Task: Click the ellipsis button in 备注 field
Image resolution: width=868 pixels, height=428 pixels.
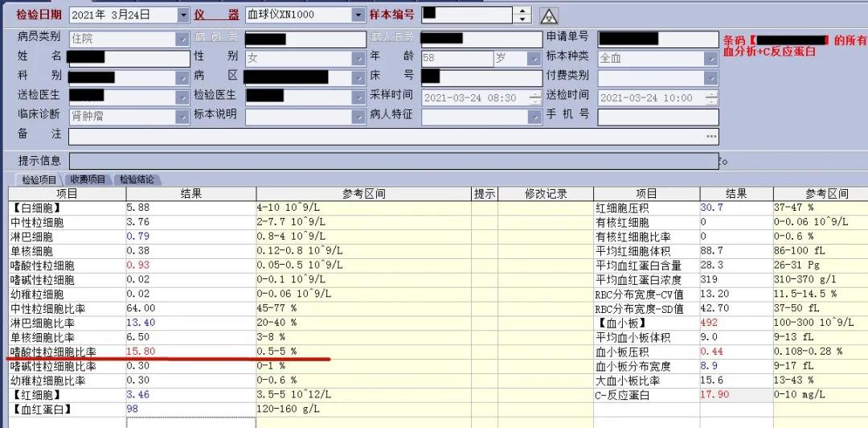Action: pos(711,137)
